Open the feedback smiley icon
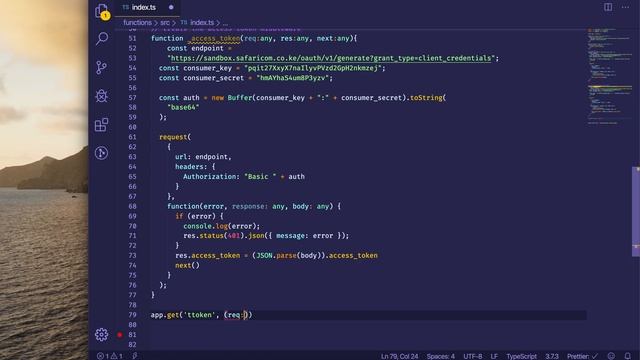640x360 pixels. click(x=611, y=356)
